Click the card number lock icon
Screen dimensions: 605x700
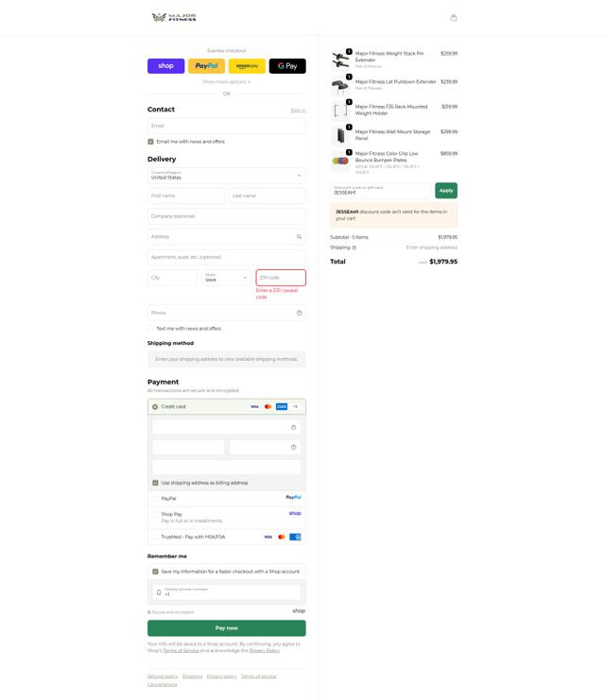click(x=294, y=427)
